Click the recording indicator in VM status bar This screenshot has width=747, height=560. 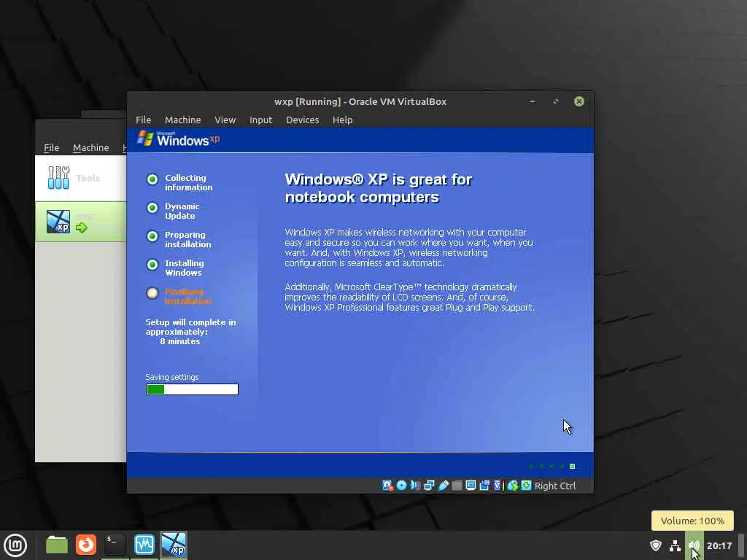(x=484, y=485)
